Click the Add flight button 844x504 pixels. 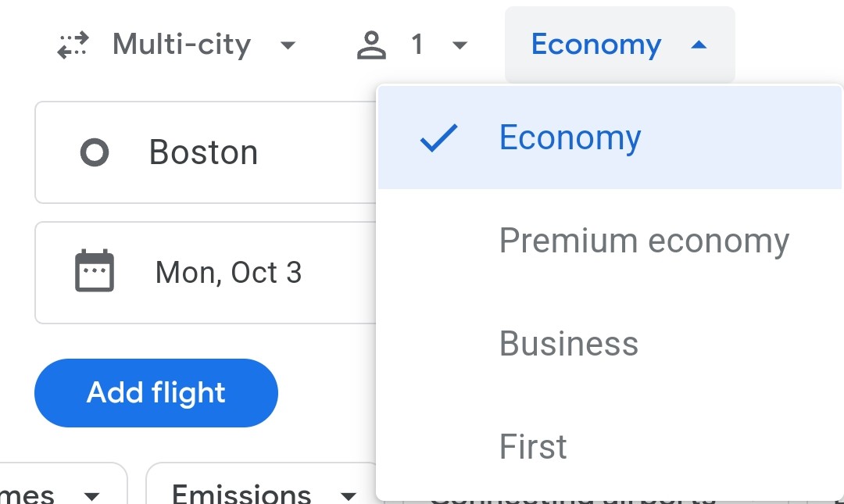[x=156, y=392]
